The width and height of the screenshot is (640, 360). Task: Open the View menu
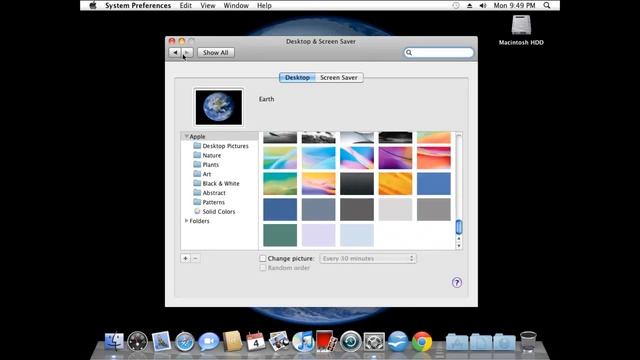(x=208, y=6)
